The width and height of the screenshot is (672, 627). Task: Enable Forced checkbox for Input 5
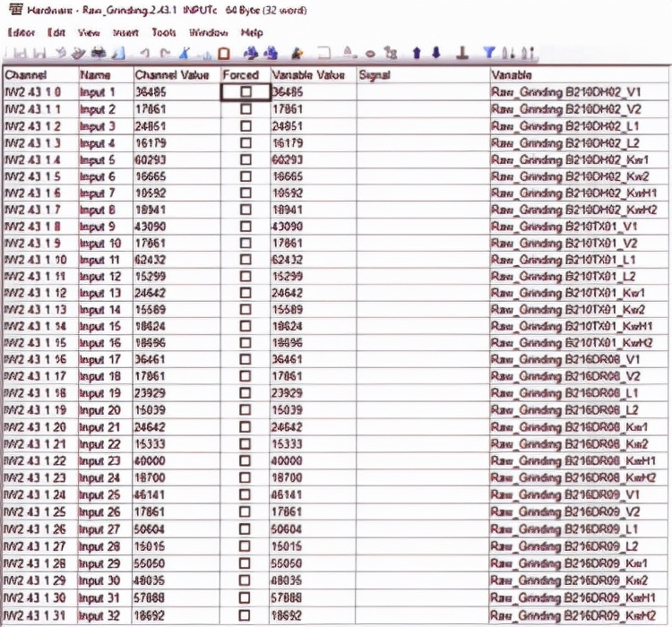246,159
